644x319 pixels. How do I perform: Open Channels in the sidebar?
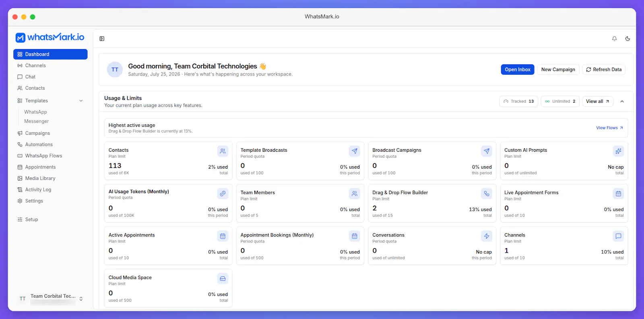pos(50,66)
